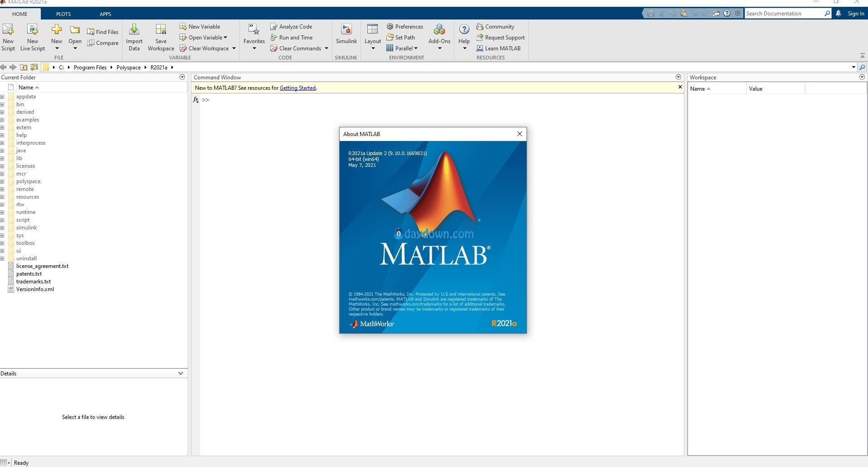Viewport: 868px width, 467px height.
Task: Go up one folder level
Action: coord(24,67)
